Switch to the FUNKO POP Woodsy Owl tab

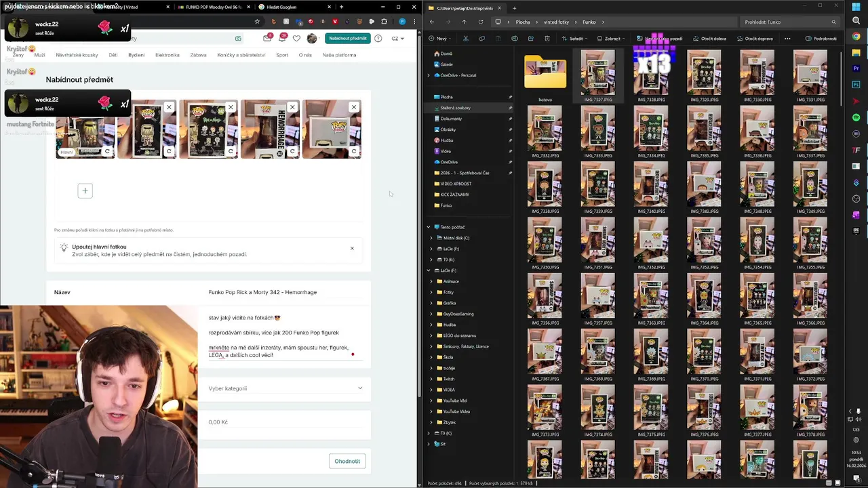[x=214, y=7]
